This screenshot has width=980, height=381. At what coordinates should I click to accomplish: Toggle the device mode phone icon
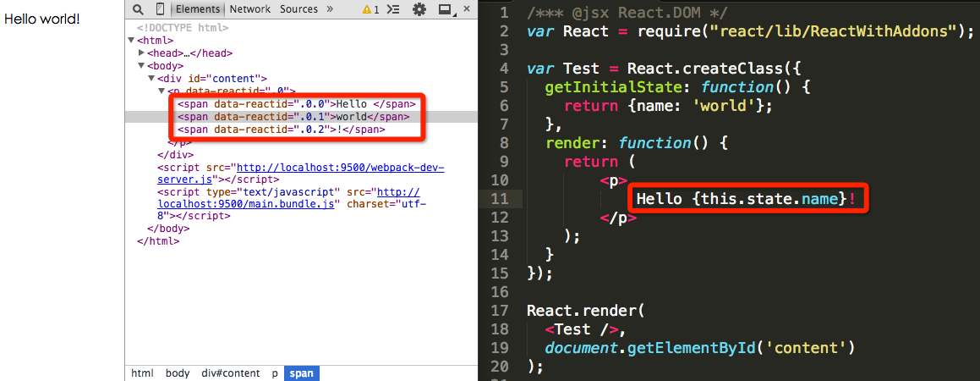coord(159,9)
